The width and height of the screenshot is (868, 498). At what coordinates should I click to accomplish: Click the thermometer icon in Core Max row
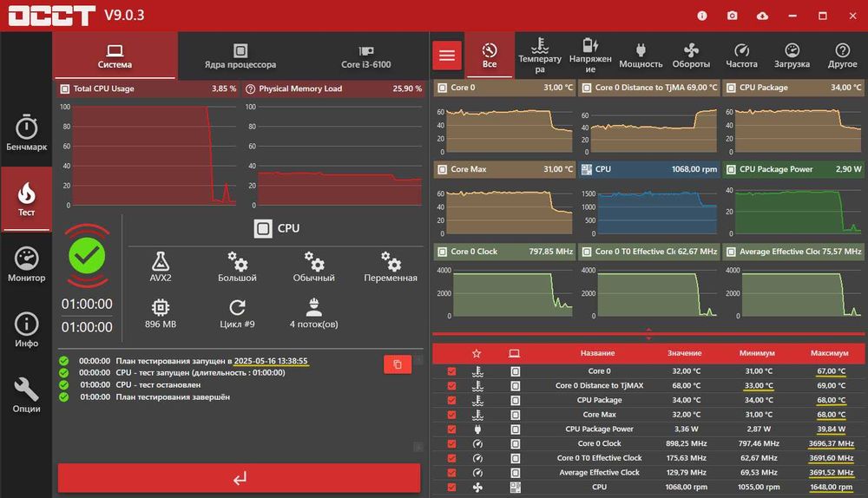pyautogui.click(x=477, y=415)
